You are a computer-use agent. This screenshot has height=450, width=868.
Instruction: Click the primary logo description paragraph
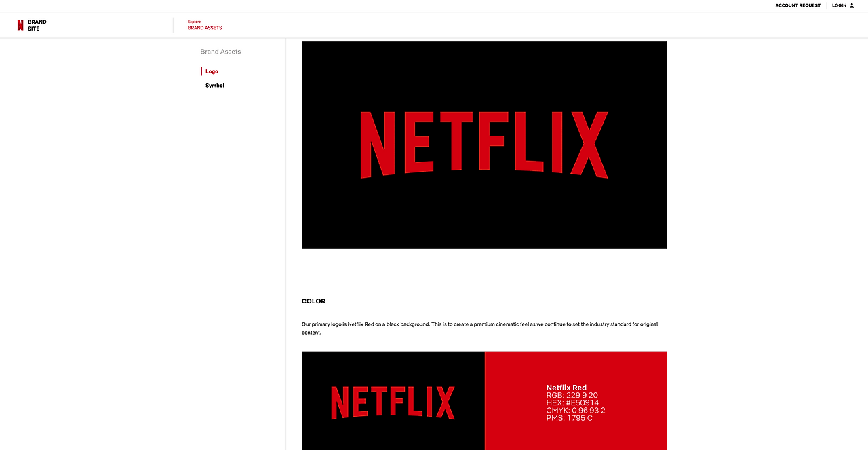479,329
